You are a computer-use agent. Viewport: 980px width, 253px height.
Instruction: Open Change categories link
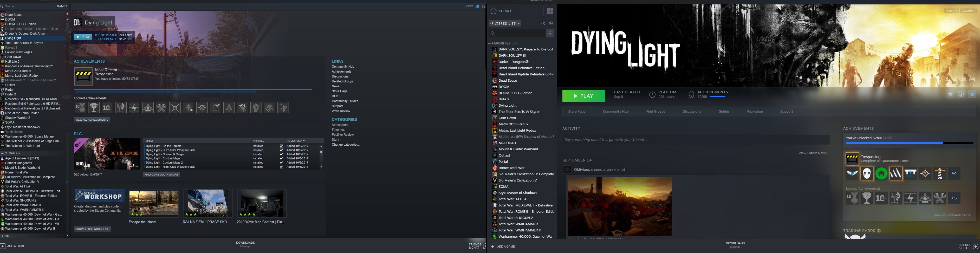click(x=346, y=145)
